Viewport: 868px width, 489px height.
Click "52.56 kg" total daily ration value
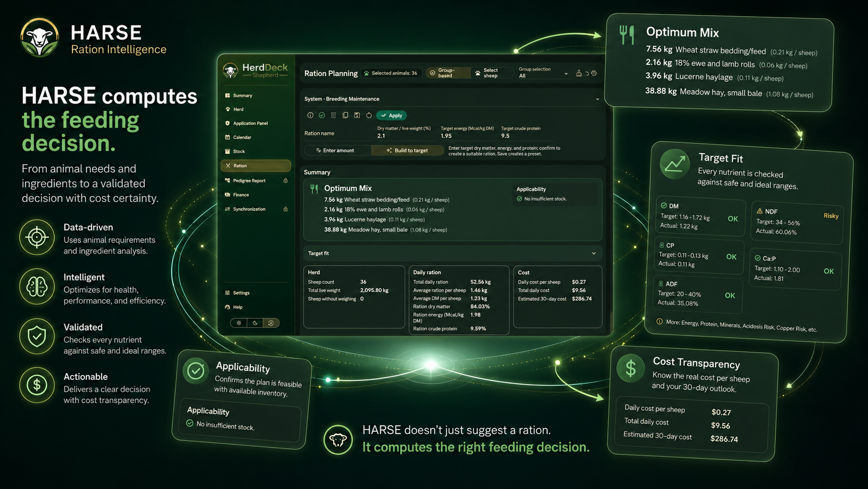click(481, 282)
